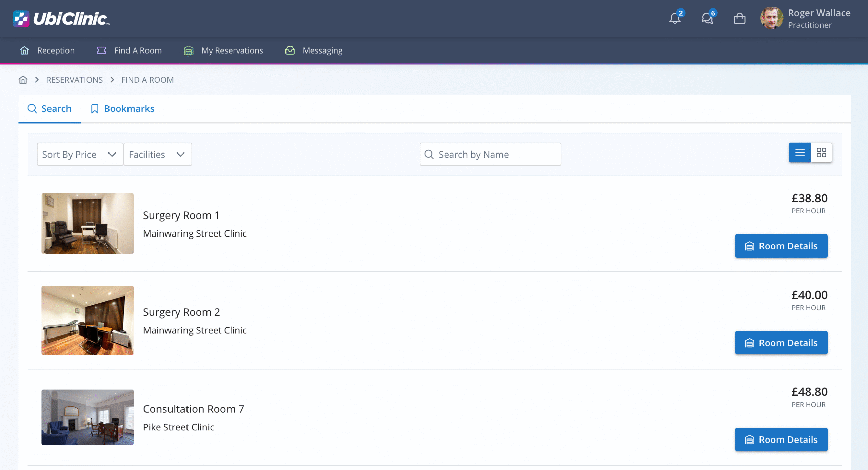Click the RESERVATIONS breadcrumb link
Screen dimensions: 868x470
(74, 80)
